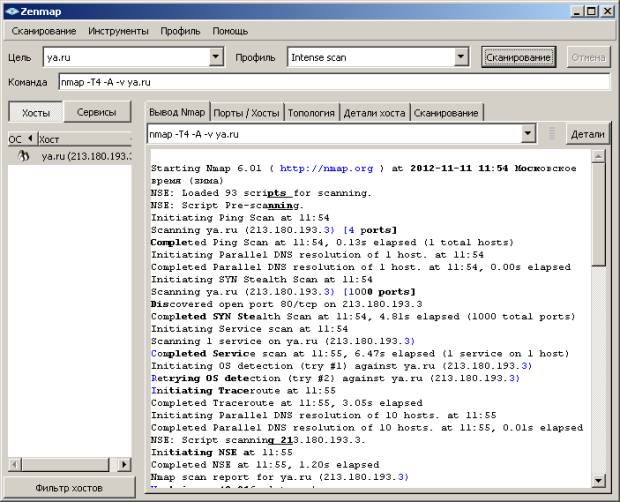
Task: Click the line 'Initiating Service scan at 11:54'
Action: pyautogui.click(x=249, y=329)
